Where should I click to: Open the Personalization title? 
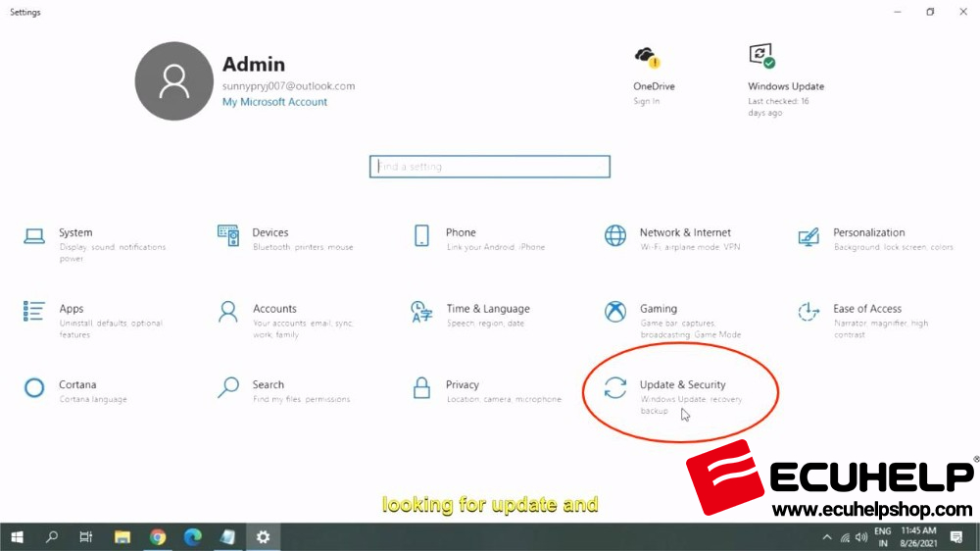click(868, 232)
